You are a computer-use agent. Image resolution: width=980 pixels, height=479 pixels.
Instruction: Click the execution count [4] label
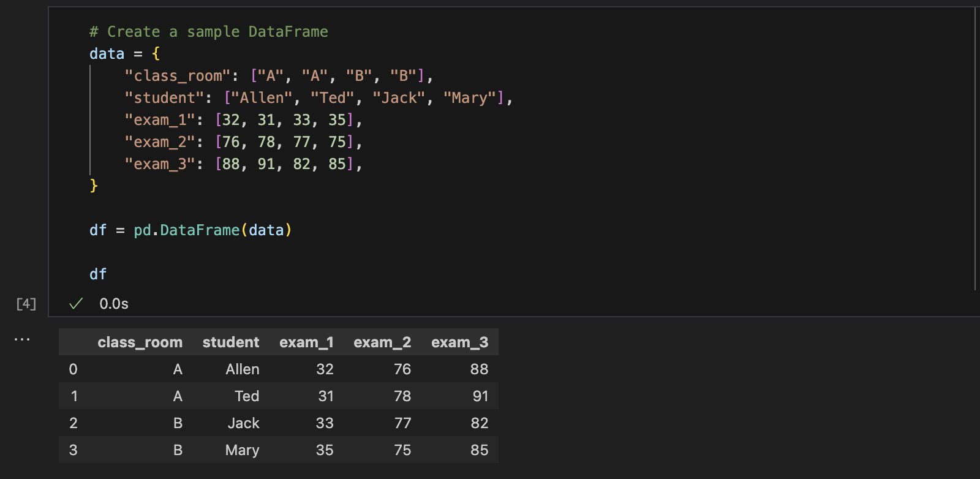26,304
